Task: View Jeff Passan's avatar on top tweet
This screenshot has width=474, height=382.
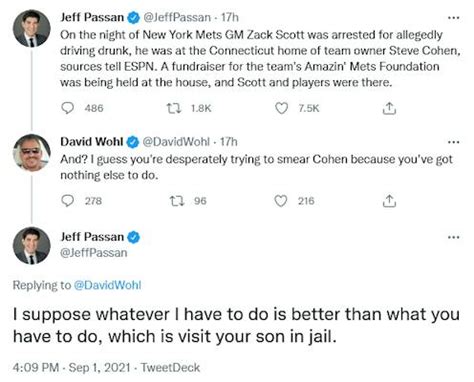Action: (x=32, y=28)
